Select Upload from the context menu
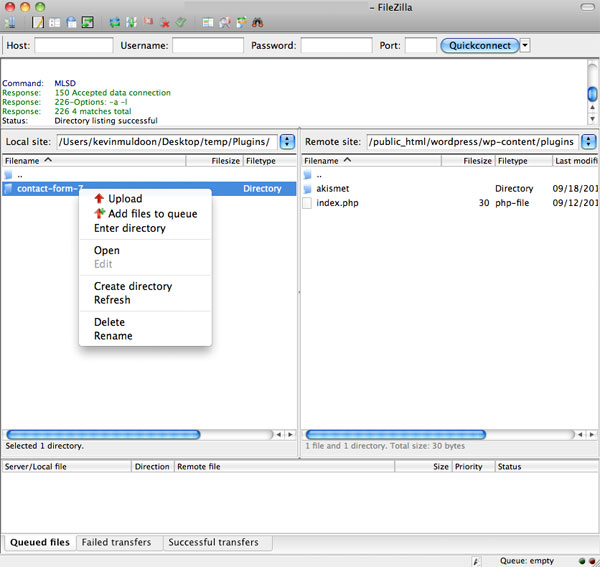This screenshot has width=600, height=567. point(125,199)
